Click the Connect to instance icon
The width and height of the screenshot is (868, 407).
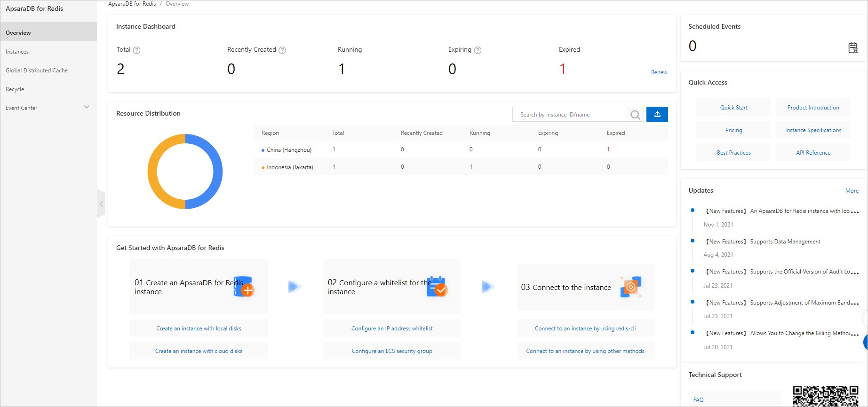(x=631, y=287)
